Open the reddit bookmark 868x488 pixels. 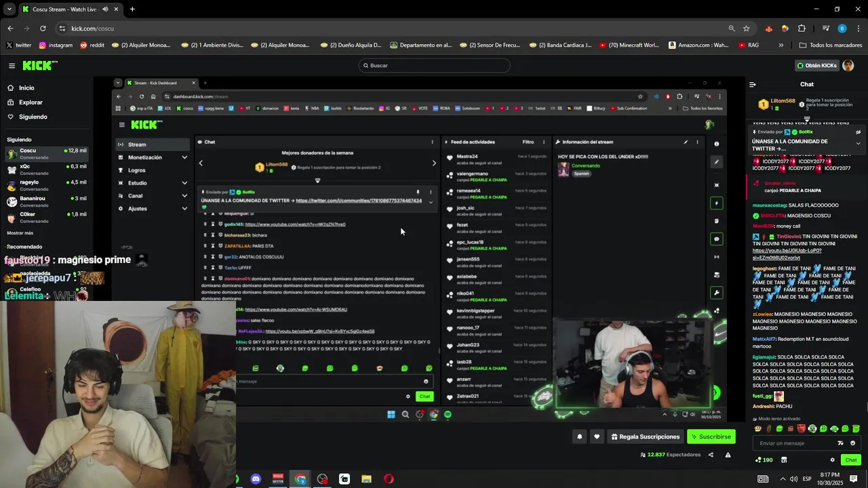click(92, 45)
